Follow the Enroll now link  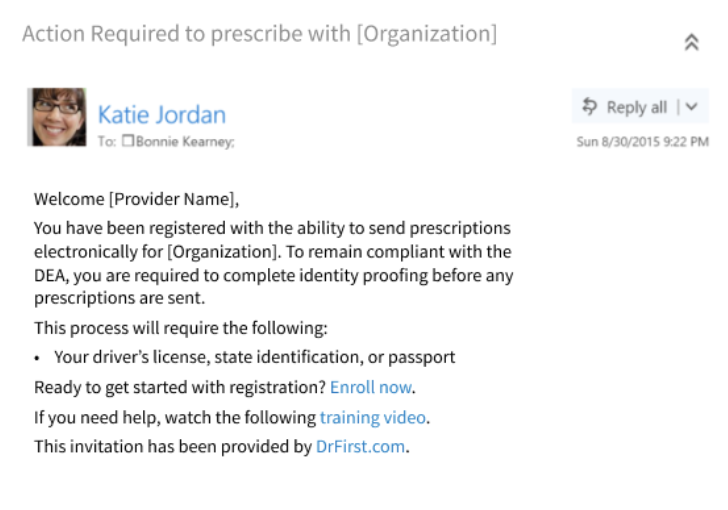[x=370, y=387]
